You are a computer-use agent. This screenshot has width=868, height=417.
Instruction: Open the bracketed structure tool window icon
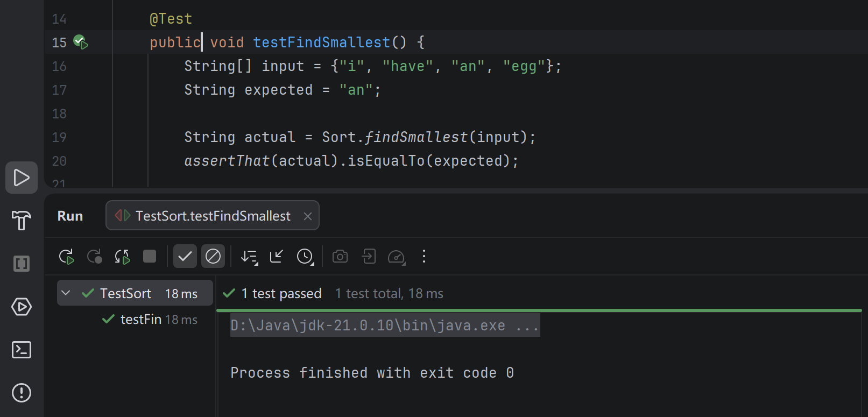click(22, 264)
